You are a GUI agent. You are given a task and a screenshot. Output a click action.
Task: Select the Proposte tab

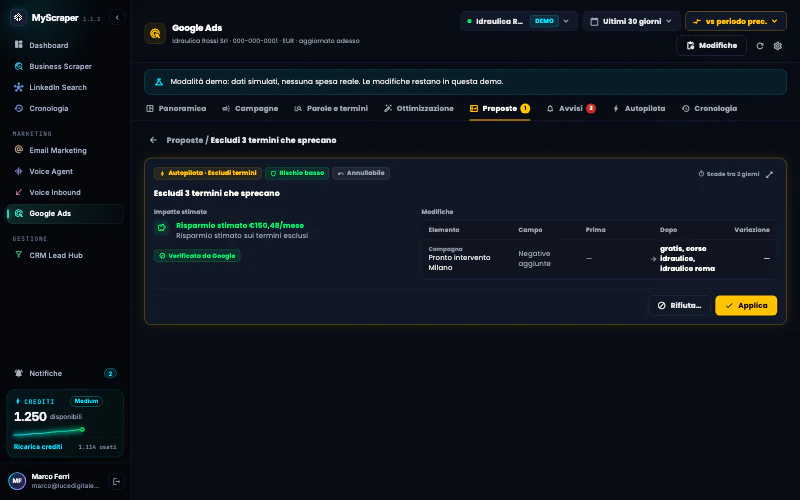tap(499, 108)
